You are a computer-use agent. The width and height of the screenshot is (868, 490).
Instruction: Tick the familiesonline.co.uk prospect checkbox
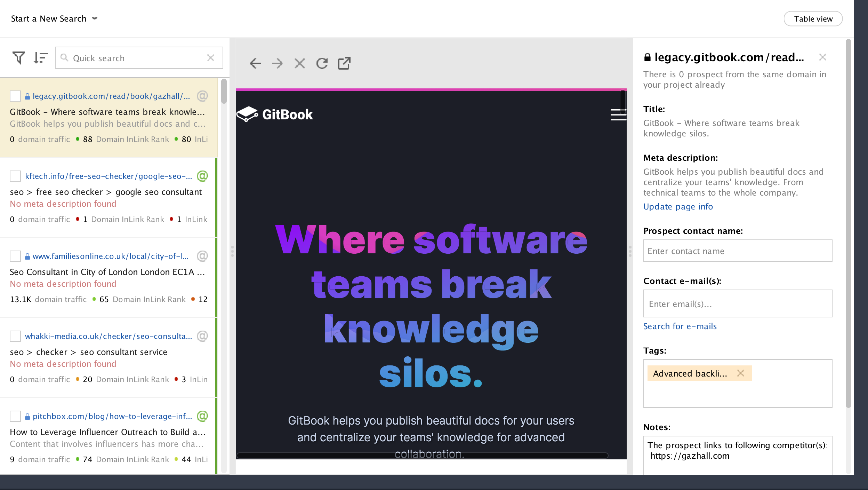(15, 256)
